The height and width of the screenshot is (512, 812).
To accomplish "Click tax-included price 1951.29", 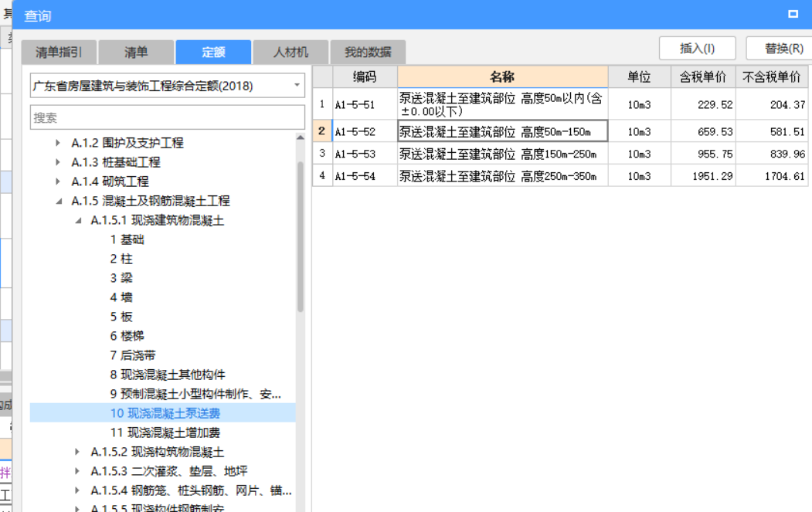I will coord(703,176).
